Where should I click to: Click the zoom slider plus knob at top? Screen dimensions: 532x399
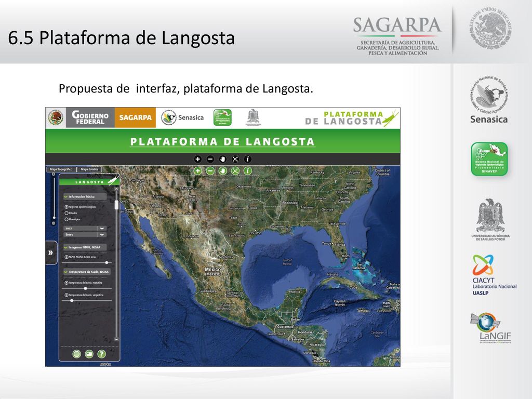[54, 175]
